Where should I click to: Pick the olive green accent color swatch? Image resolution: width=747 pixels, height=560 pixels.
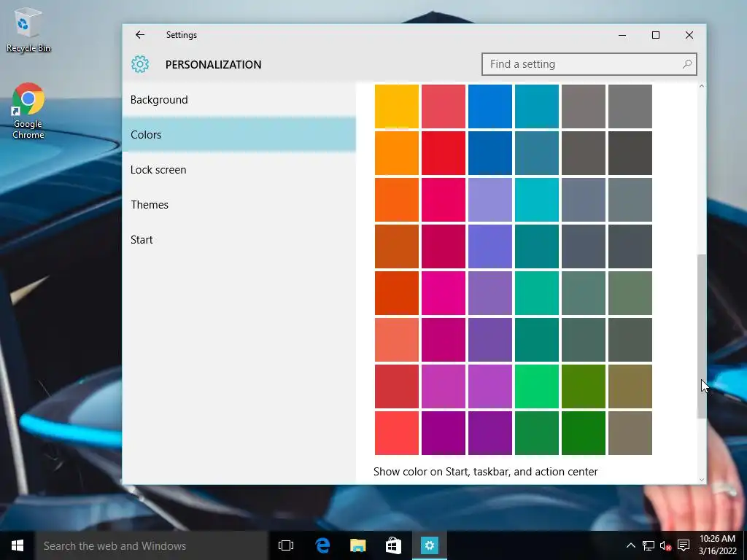pos(584,386)
